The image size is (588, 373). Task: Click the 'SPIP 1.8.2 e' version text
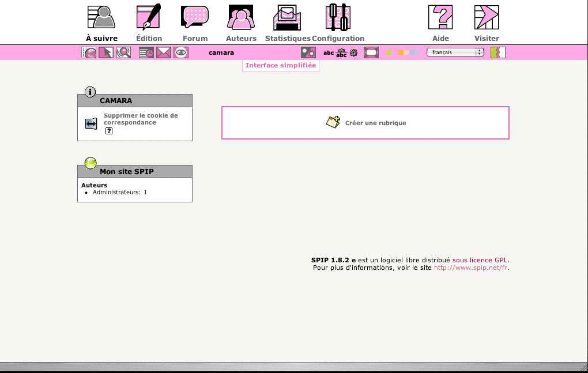coord(333,260)
